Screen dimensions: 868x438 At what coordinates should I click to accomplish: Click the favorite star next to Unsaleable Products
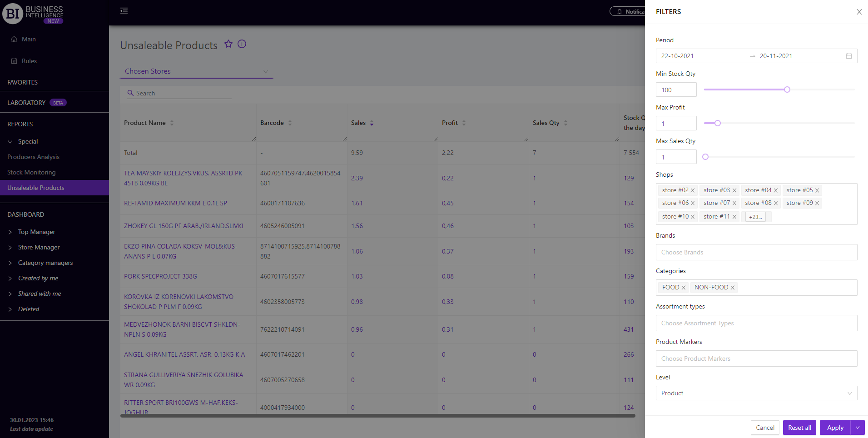[x=228, y=44]
